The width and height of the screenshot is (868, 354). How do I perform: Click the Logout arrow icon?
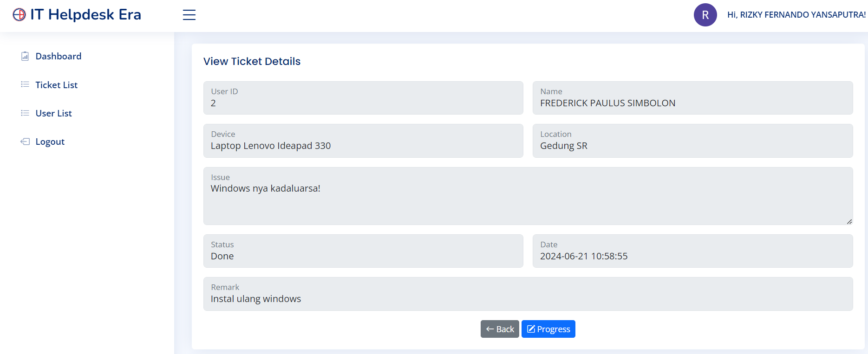pyautogui.click(x=25, y=142)
